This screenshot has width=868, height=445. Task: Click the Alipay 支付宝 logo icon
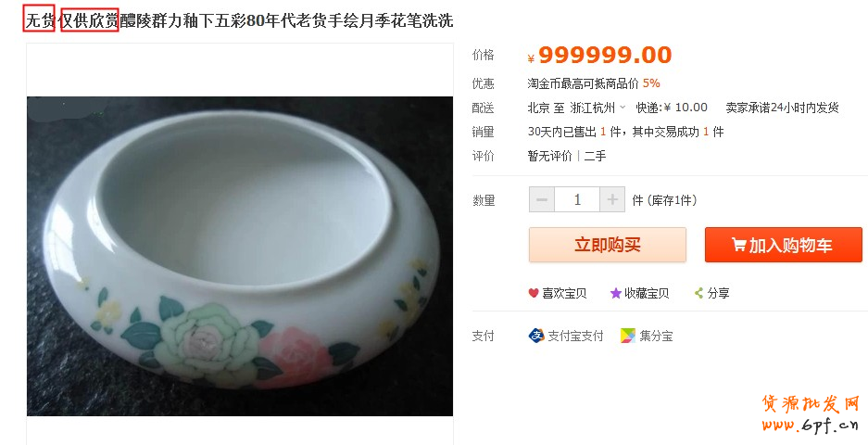pos(536,336)
